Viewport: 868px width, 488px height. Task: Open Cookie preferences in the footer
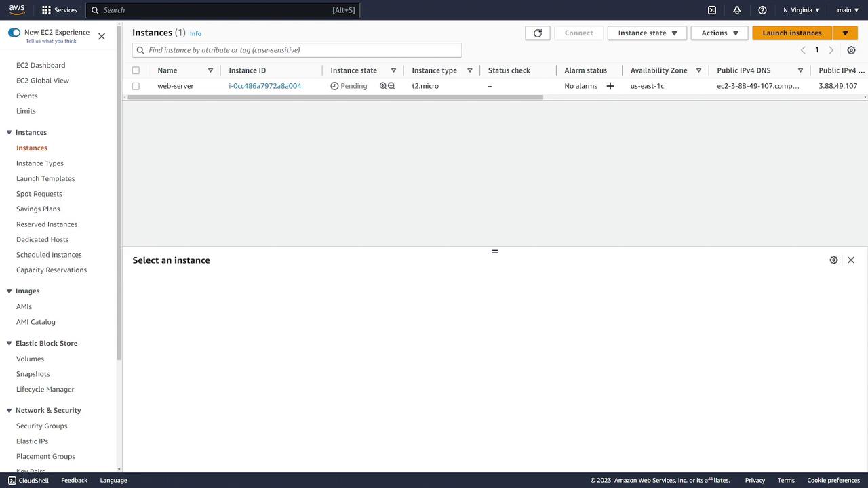coord(833,481)
